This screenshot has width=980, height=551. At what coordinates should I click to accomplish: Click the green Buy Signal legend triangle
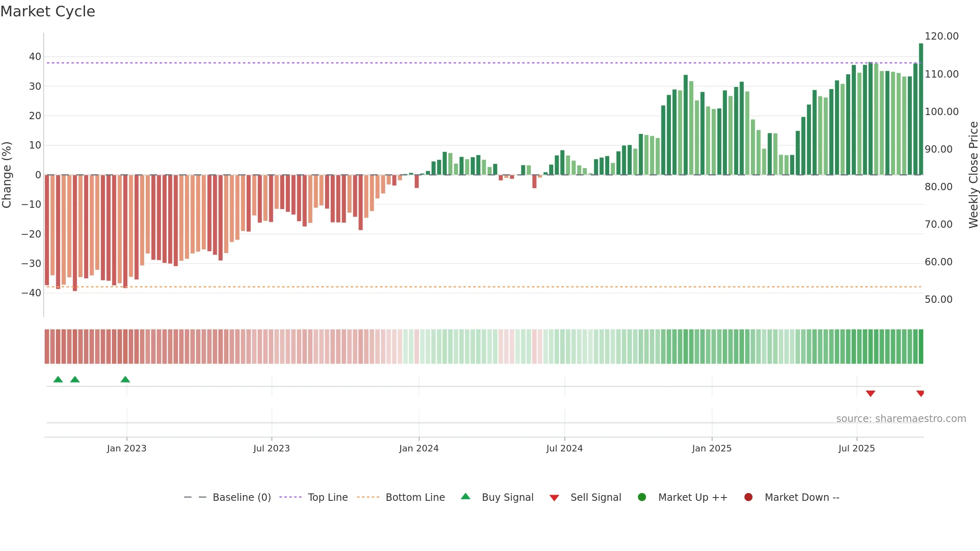click(465, 496)
